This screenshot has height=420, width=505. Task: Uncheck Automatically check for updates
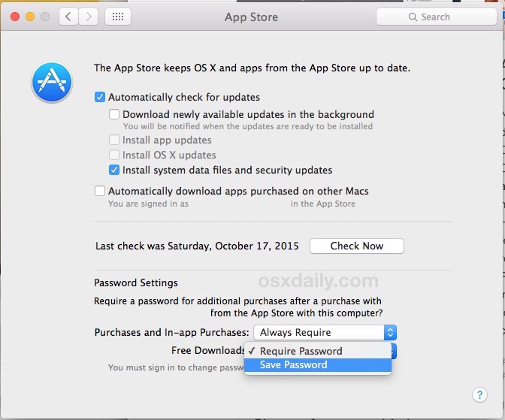[x=100, y=97]
